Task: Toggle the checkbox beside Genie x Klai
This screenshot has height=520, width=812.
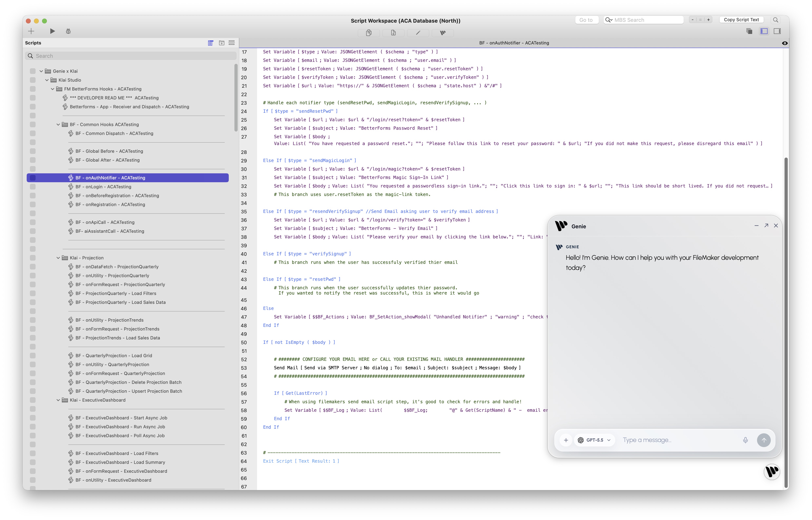Action: pos(33,71)
